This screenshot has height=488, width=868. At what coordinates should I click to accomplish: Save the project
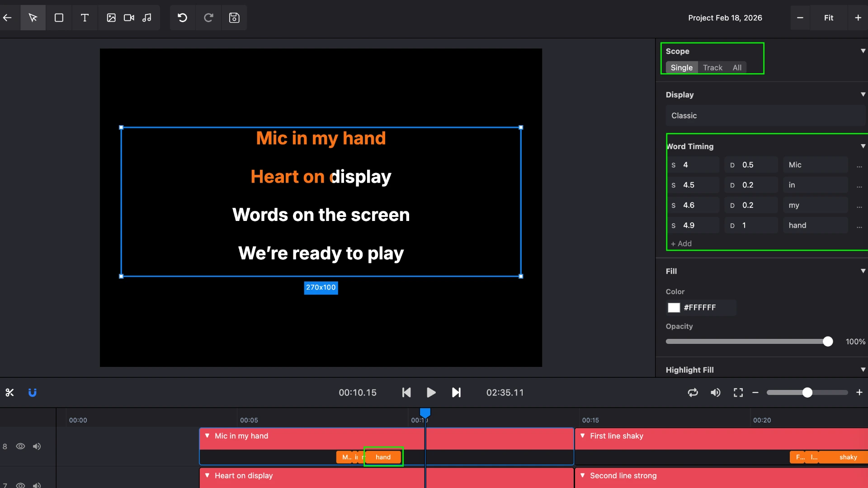click(234, 18)
